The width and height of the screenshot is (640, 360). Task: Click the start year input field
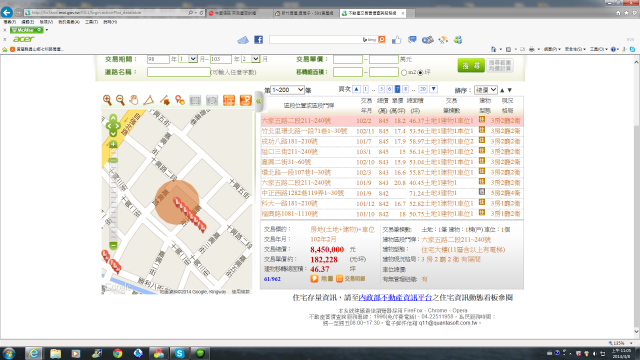coord(158,59)
